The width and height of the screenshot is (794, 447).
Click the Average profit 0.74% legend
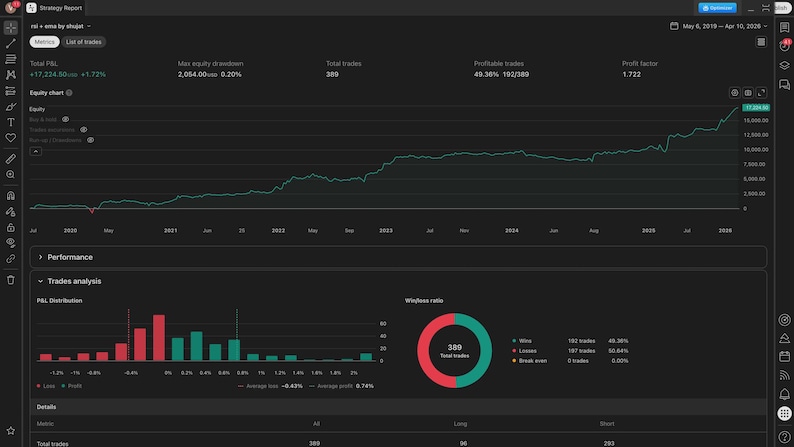coord(341,386)
